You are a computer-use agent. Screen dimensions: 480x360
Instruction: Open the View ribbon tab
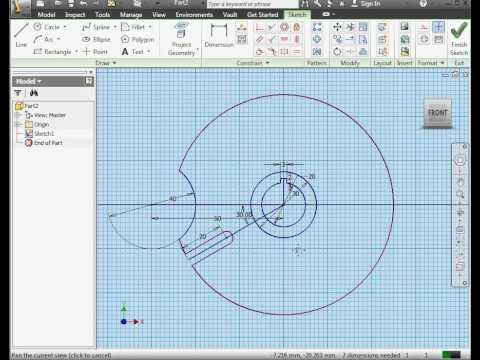159,15
